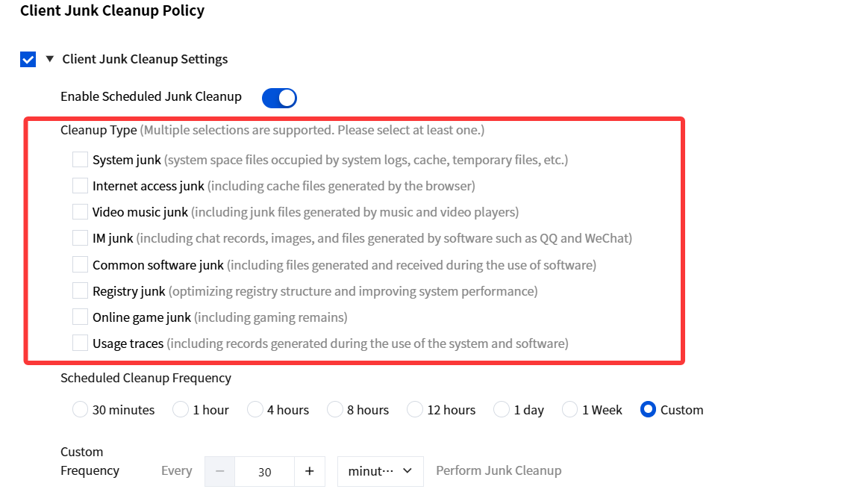Tick the Video music junk option

coord(81,211)
